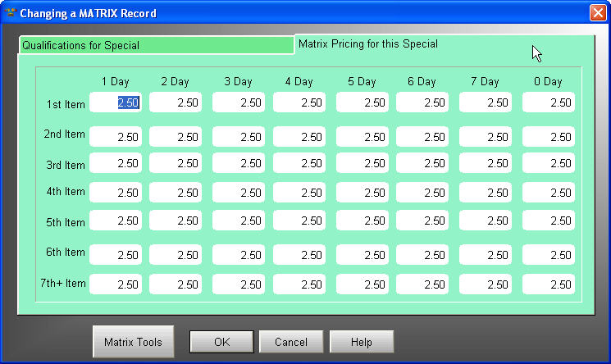This screenshot has height=364, width=611.
Task: Edit the 6th Item 4 Day price
Action: point(299,255)
